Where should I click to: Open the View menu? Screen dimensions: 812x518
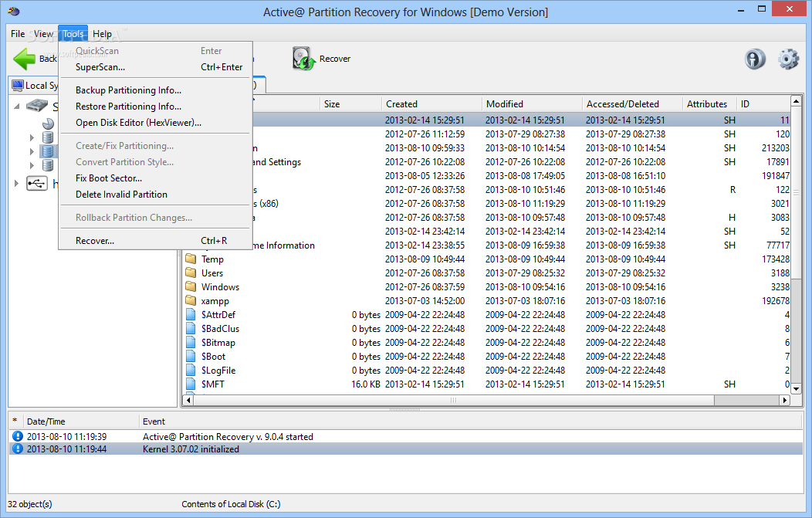point(43,34)
